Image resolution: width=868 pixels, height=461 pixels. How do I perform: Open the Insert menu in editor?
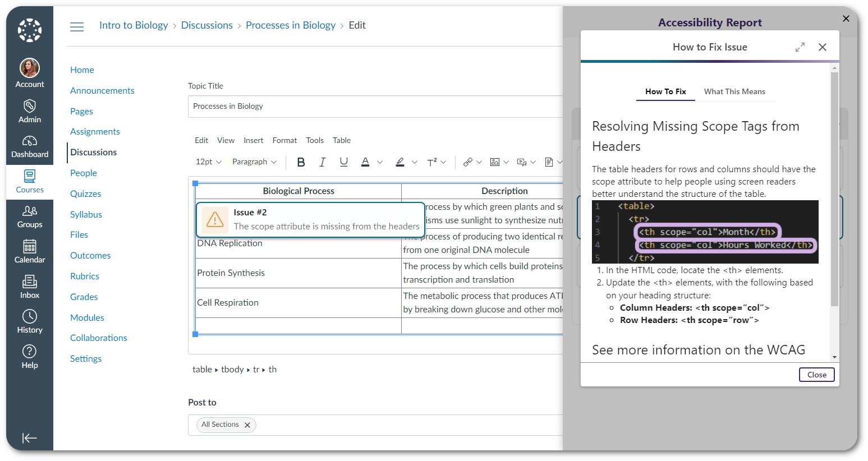pyautogui.click(x=253, y=140)
